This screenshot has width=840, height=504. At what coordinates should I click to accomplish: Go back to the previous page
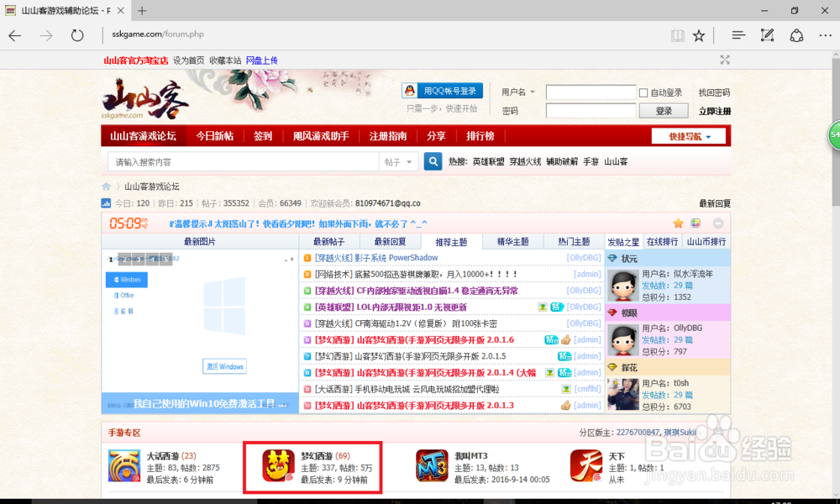15,35
